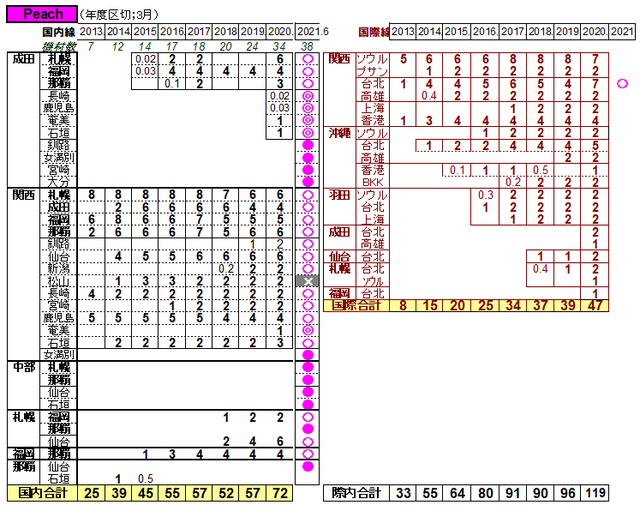Click the 0.02 value in 成田–札幌 row
640x511 pixels.
145,59
